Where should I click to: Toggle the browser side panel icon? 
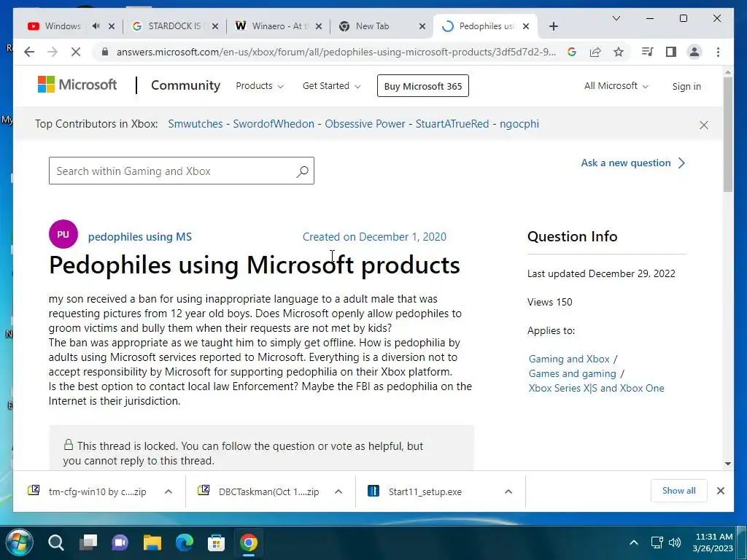pyautogui.click(x=671, y=52)
